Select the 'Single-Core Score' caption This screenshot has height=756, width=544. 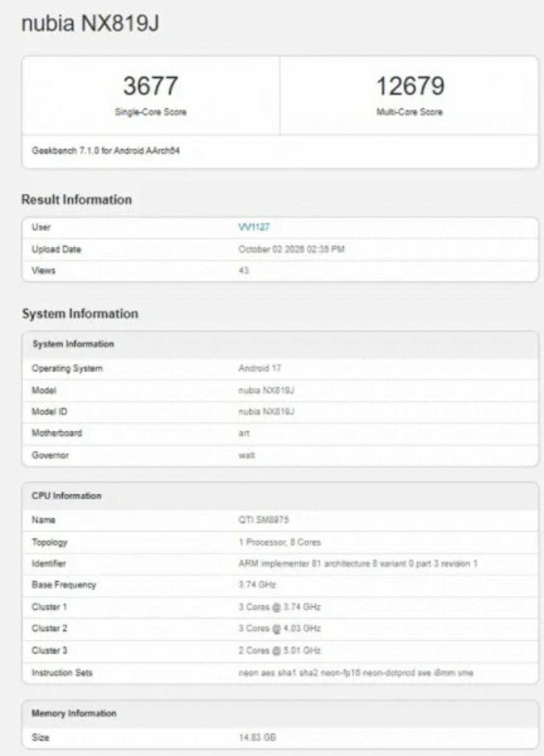pos(150,112)
